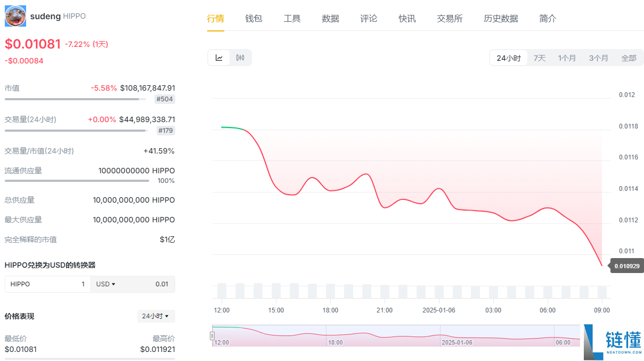Click the 18:00 marker on chart axis

[x=330, y=310]
